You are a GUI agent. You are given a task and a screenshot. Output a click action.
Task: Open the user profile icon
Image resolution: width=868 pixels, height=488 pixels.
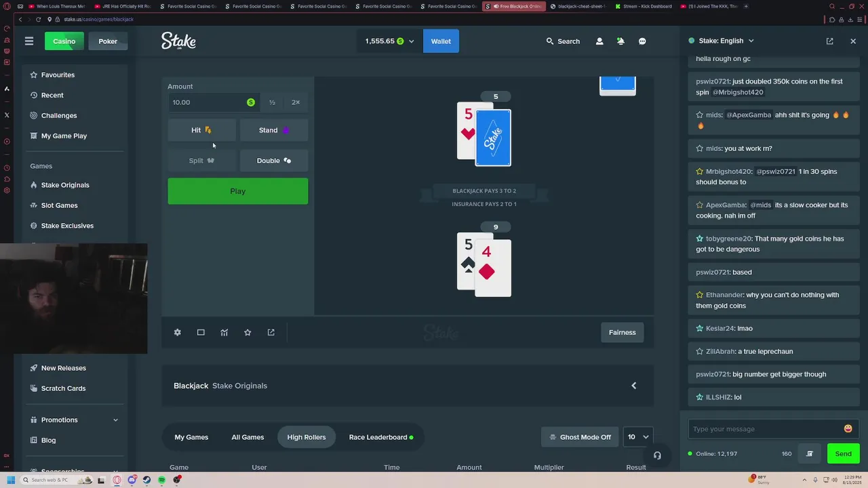coord(599,41)
